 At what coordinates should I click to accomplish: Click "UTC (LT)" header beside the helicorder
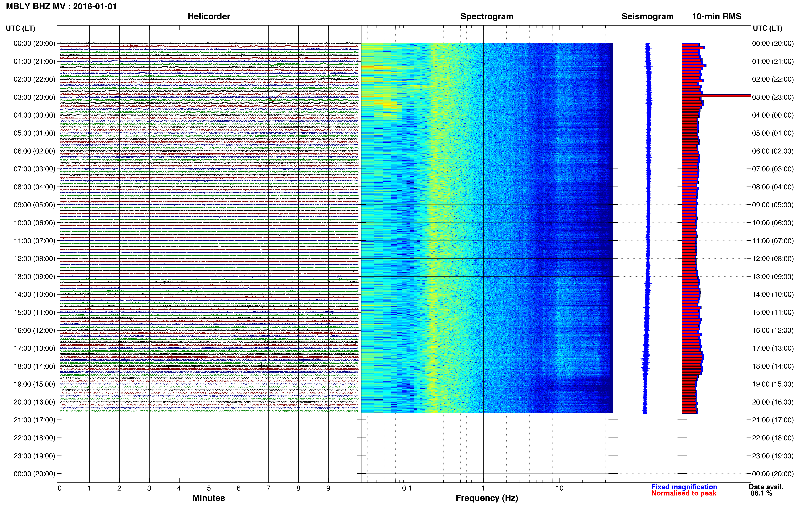tap(21, 28)
